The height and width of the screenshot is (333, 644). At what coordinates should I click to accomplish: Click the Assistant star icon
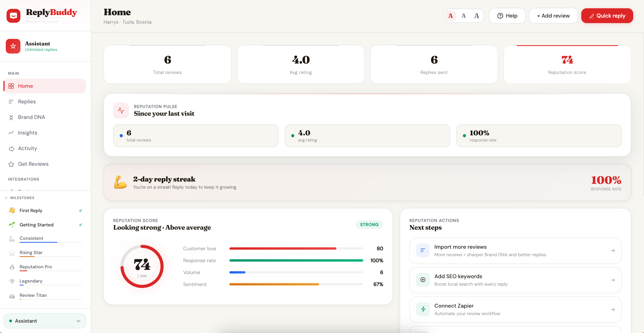point(13,46)
